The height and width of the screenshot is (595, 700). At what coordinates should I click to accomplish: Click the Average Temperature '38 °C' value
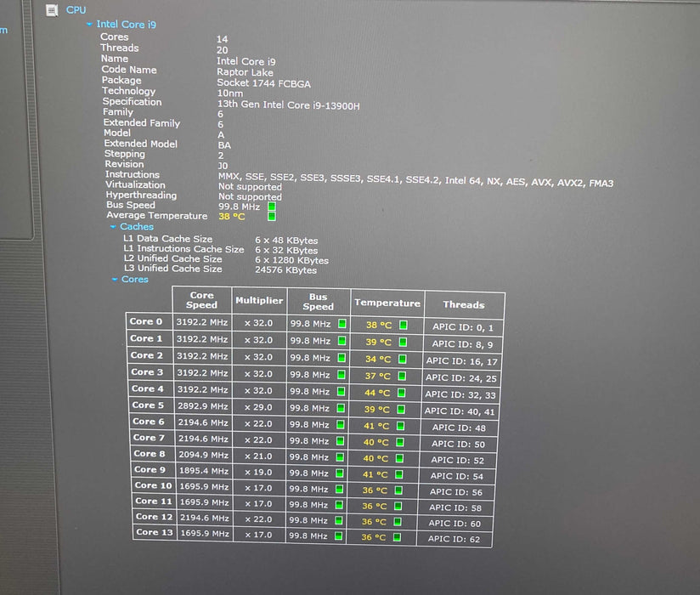click(x=232, y=217)
